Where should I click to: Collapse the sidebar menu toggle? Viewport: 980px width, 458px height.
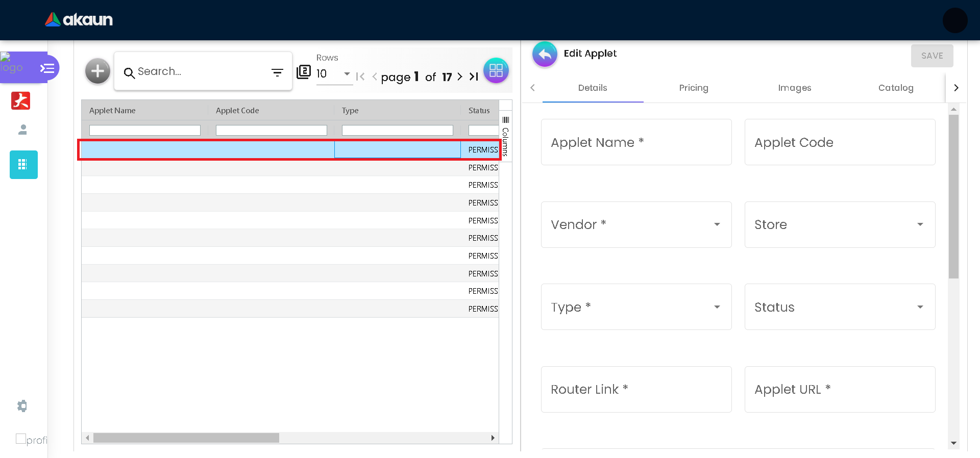pos(47,68)
